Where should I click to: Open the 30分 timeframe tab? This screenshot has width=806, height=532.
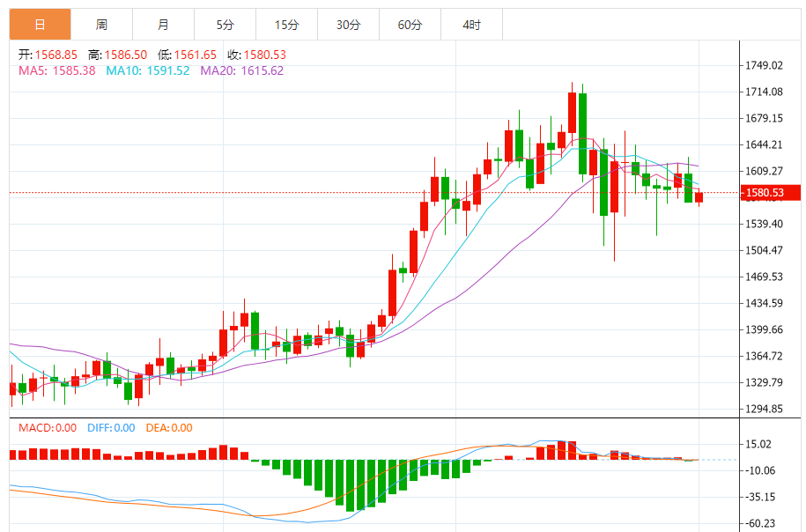pos(349,24)
